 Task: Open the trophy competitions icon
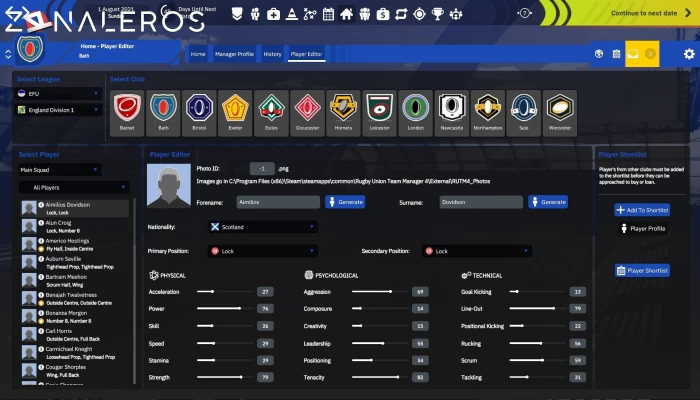click(x=438, y=14)
